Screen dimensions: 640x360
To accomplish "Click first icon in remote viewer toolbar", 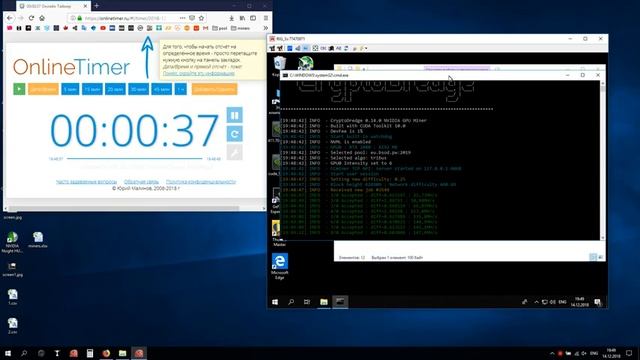I will (272, 48).
